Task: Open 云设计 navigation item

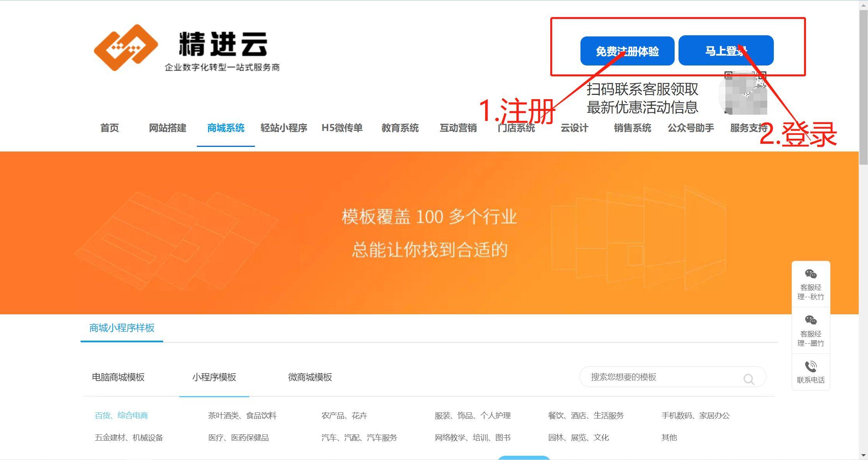Action: coord(575,128)
